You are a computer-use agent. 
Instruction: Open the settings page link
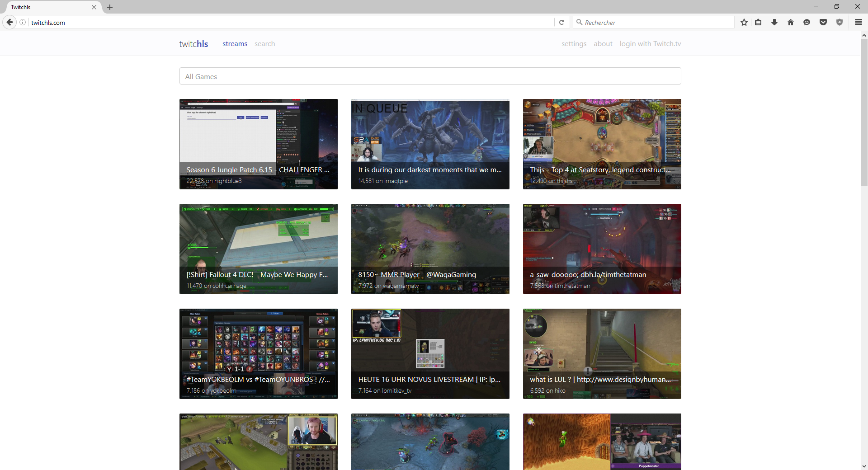tap(574, 44)
